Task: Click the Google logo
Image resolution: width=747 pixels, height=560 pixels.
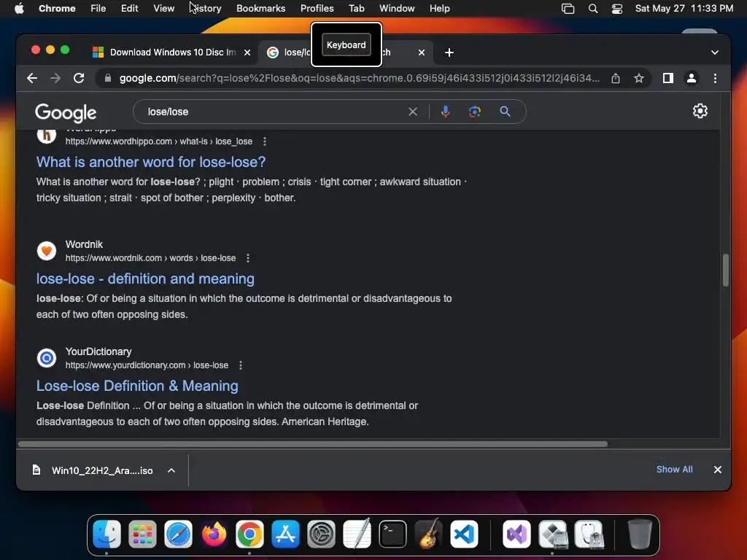Action: [66, 112]
